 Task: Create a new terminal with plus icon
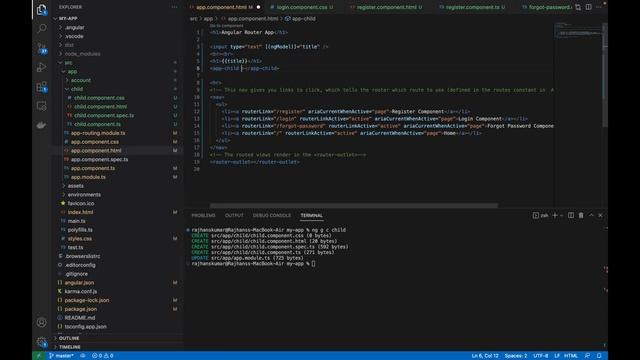(x=555, y=216)
